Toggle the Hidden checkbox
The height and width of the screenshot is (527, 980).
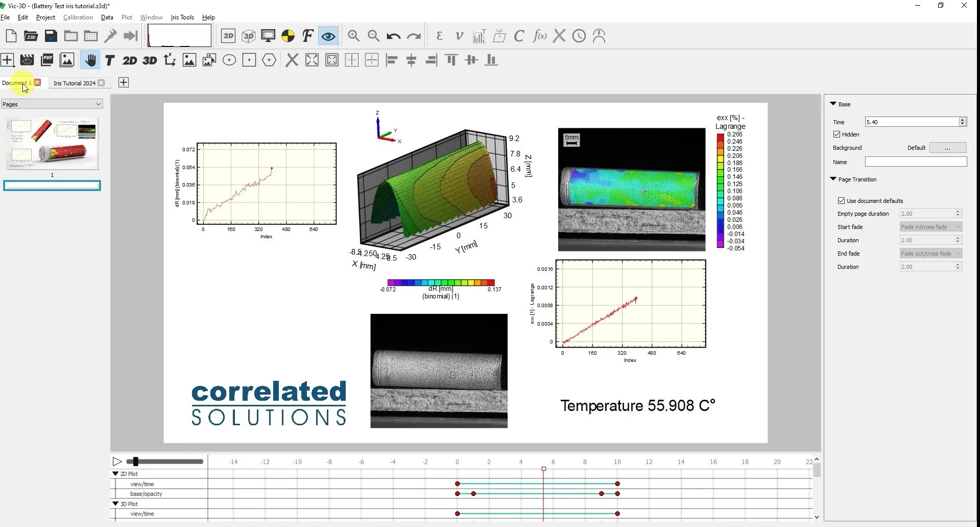tap(836, 134)
